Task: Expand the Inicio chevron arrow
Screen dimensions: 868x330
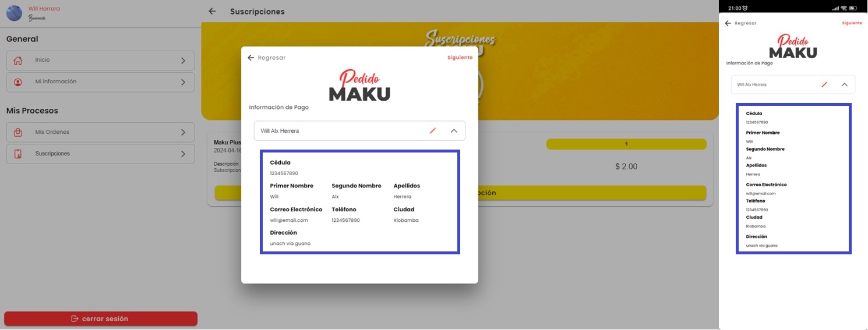Action: pyautogui.click(x=183, y=61)
